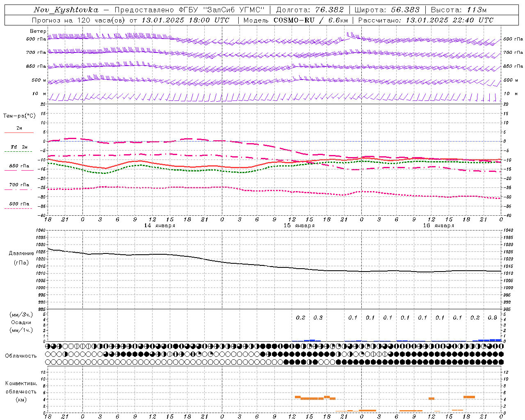Click the black pressure curve in the pressure chart
The height and width of the screenshot is (420, 525).
[x=275, y=267]
